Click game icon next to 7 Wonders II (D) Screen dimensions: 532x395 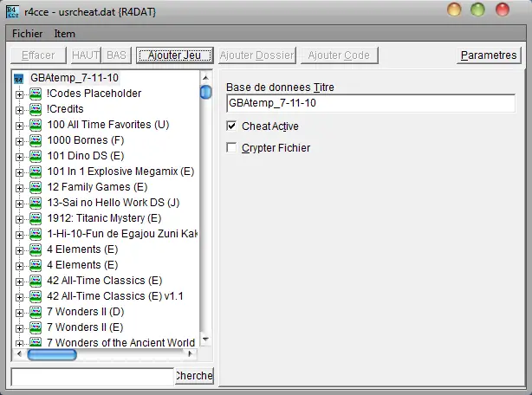click(x=36, y=312)
